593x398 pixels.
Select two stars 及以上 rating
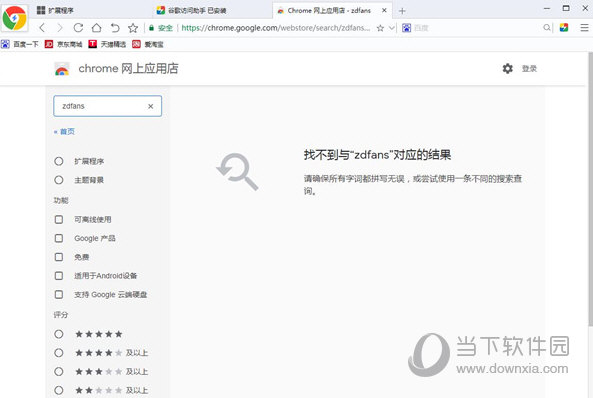click(x=59, y=390)
